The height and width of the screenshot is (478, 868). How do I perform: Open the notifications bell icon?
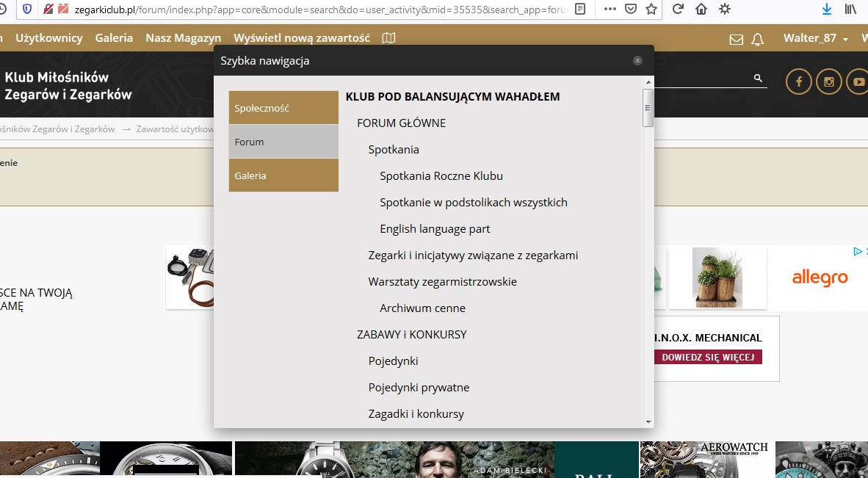(x=757, y=39)
